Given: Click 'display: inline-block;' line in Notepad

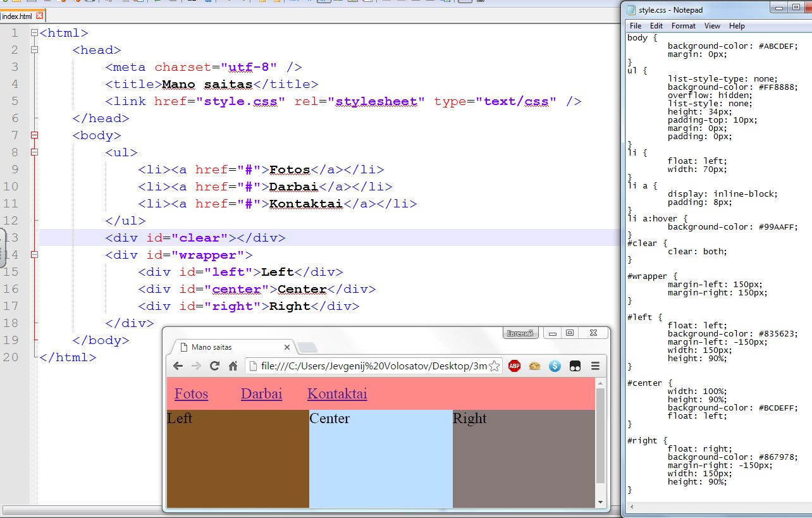Looking at the screenshot, I should (723, 194).
